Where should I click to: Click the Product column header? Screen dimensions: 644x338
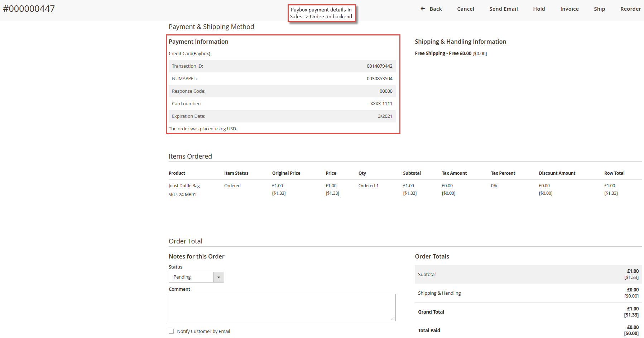177,173
